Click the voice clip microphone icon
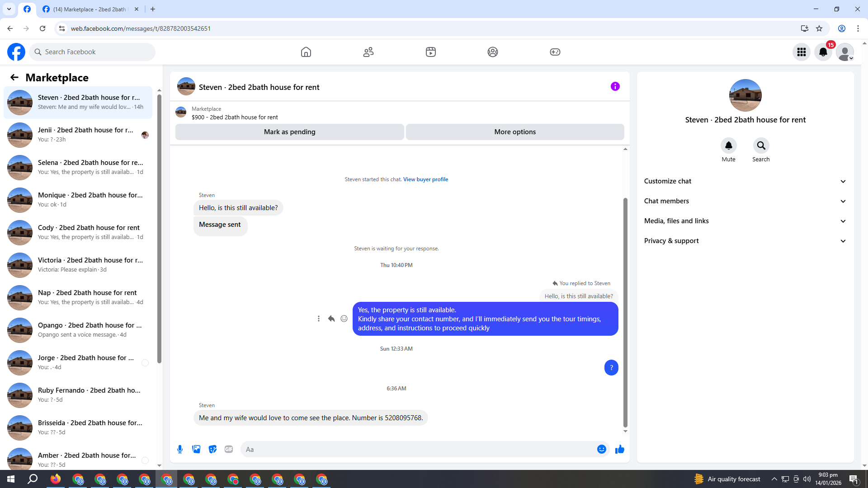Viewport: 868px width, 488px height. pyautogui.click(x=180, y=449)
